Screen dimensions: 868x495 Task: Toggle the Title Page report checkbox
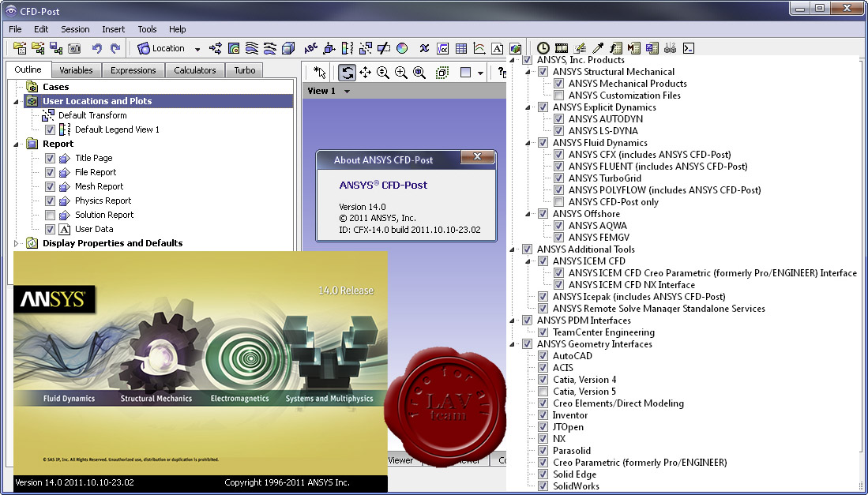pyautogui.click(x=50, y=158)
